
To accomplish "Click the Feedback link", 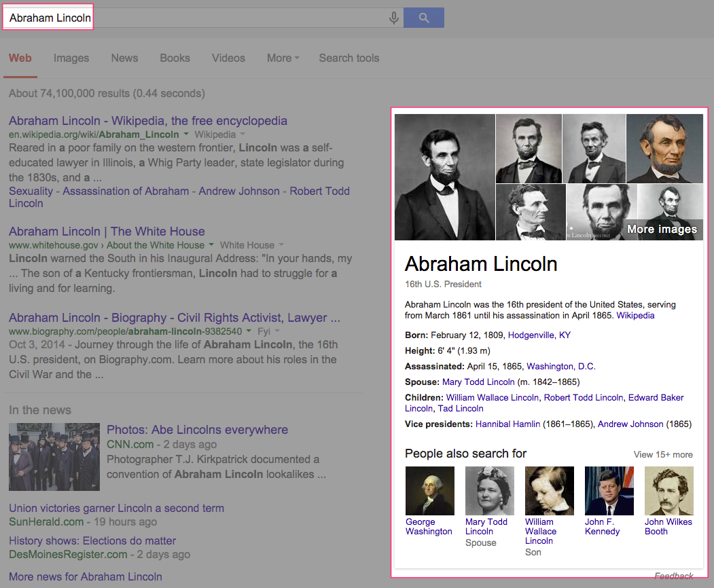I will (673, 576).
